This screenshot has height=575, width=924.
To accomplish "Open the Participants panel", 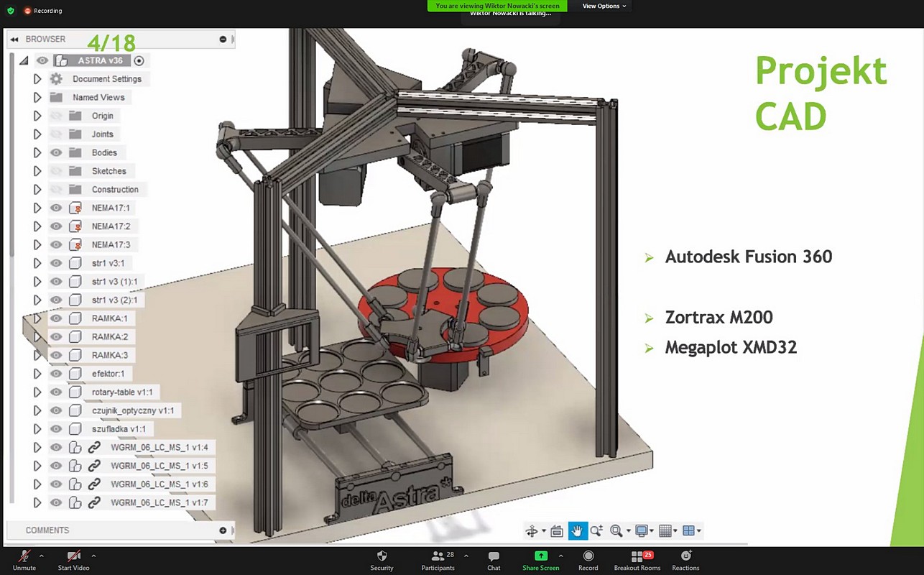I will coord(438,560).
